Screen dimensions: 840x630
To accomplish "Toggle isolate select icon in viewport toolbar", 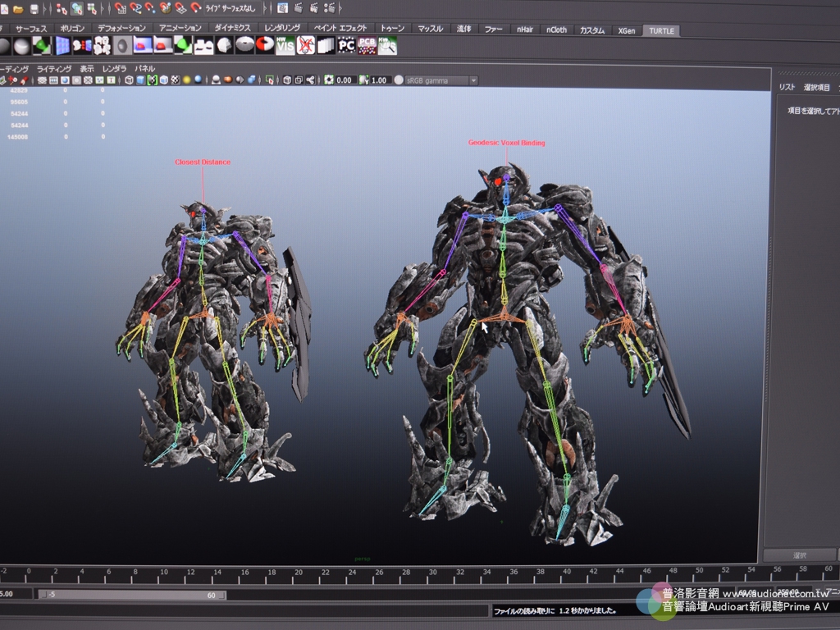I will 270,80.
